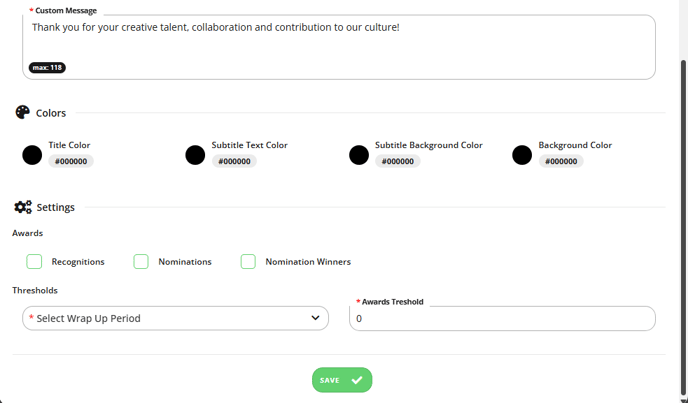The image size is (688, 403).
Task: Open the Title Color black swatch
Action: pos(32,155)
